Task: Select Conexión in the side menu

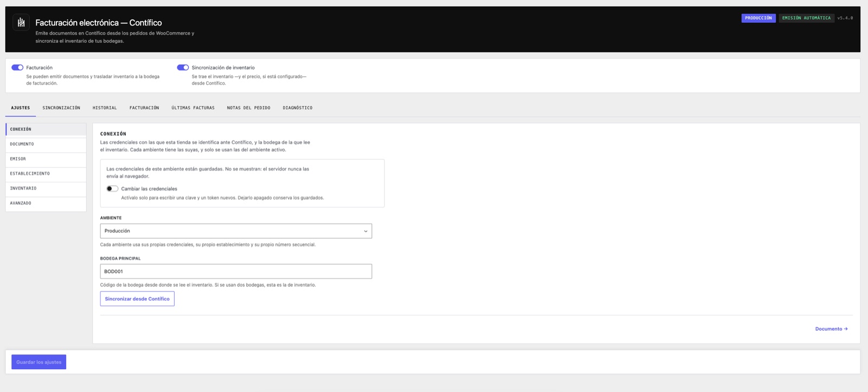Action: coord(46,129)
